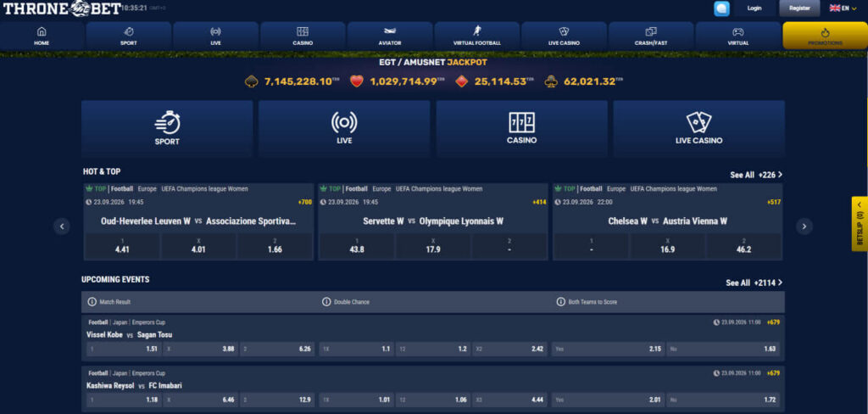Open the chat support icon
The height and width of the screenshot is (414, 868).
click(721, 8)
